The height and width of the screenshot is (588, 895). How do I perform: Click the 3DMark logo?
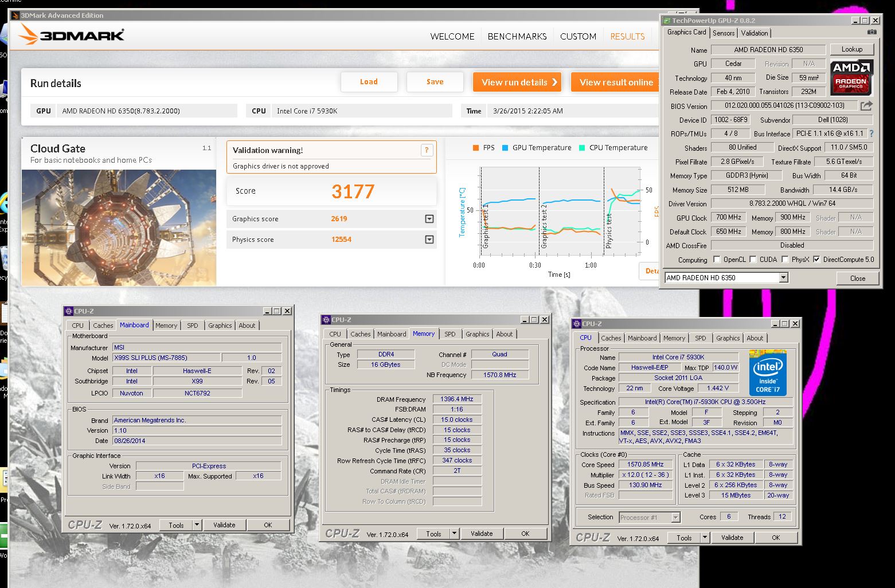pos(71,35)
